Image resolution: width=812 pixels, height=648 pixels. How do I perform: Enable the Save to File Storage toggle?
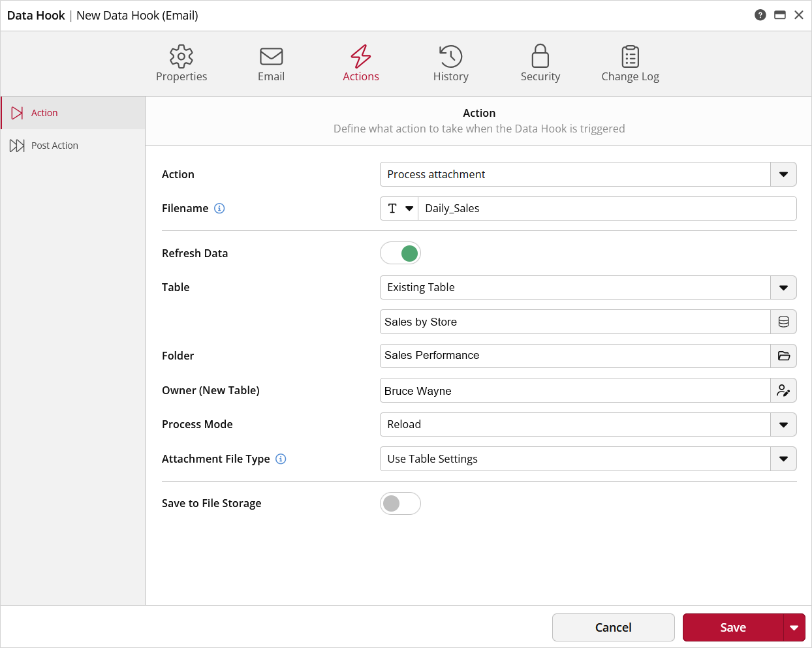click(x=400, y=503)
